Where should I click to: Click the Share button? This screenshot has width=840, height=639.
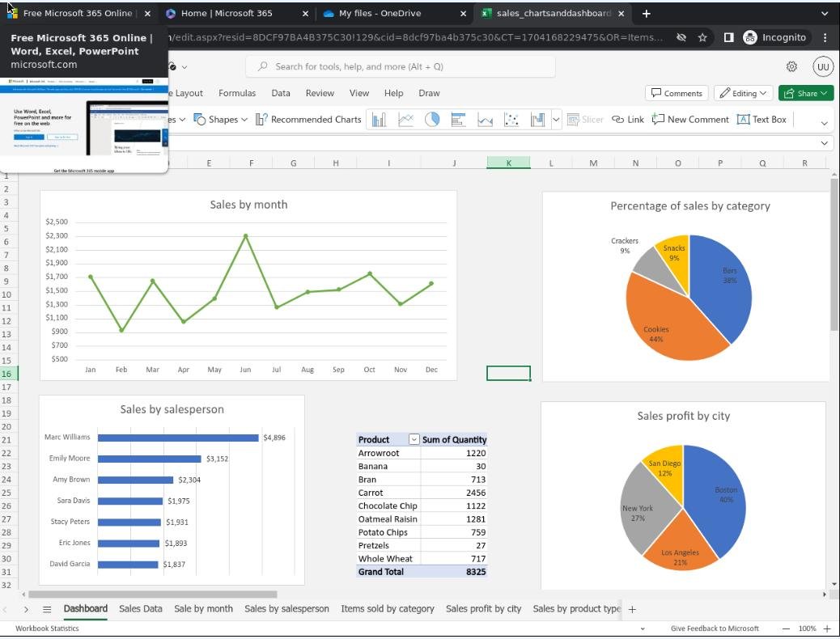(x=806, y=93)
